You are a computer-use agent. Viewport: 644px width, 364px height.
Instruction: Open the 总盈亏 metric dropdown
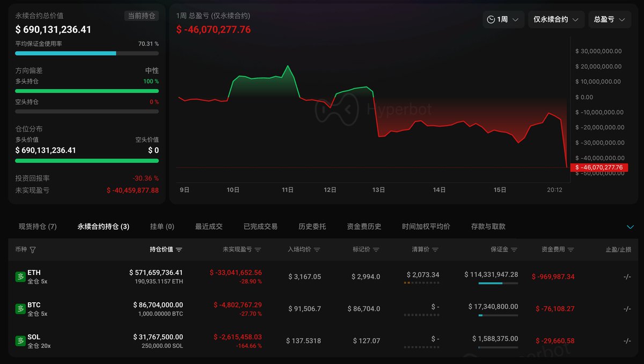pos(610,19)
